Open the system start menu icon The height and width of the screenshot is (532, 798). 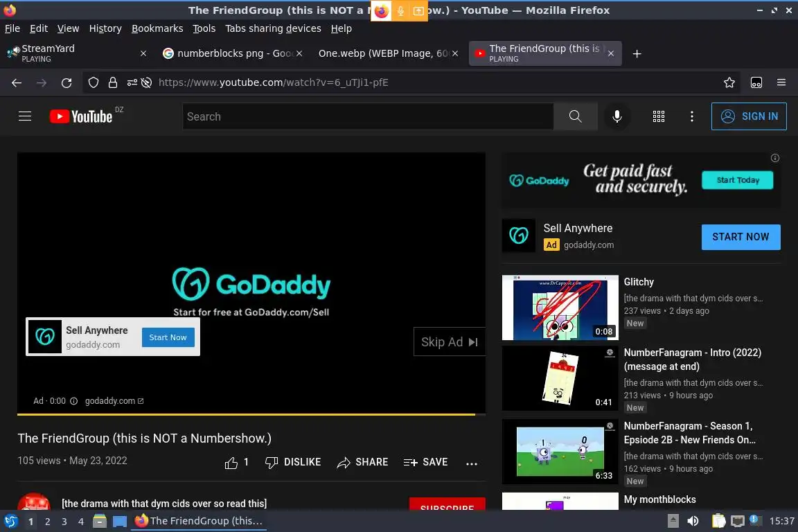pos(10,521)
